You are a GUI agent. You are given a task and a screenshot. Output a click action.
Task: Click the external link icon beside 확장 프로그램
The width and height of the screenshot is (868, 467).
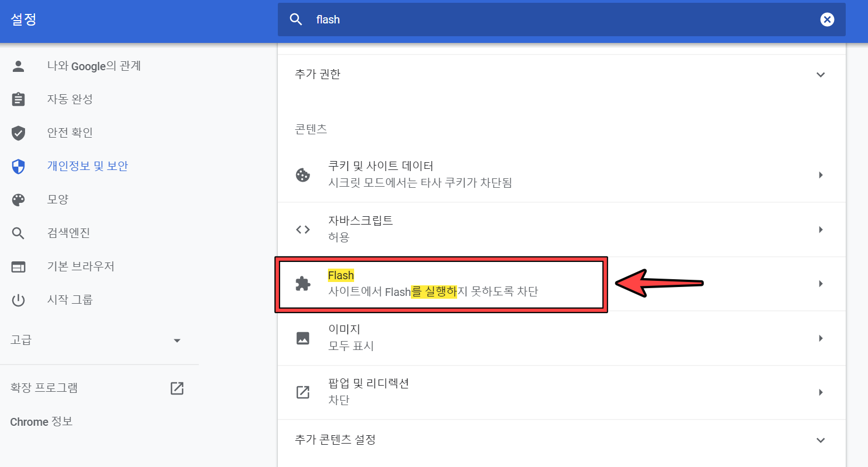pos(177,388)
